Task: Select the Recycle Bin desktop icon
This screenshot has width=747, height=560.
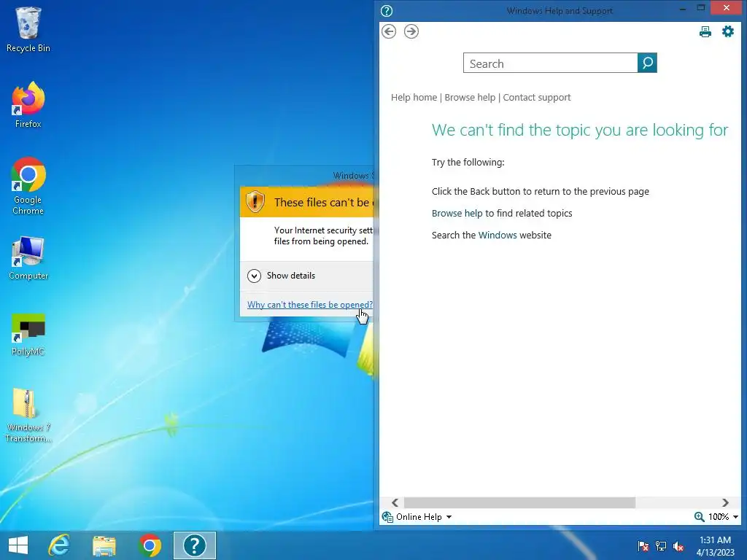Action: coord(28,29)
